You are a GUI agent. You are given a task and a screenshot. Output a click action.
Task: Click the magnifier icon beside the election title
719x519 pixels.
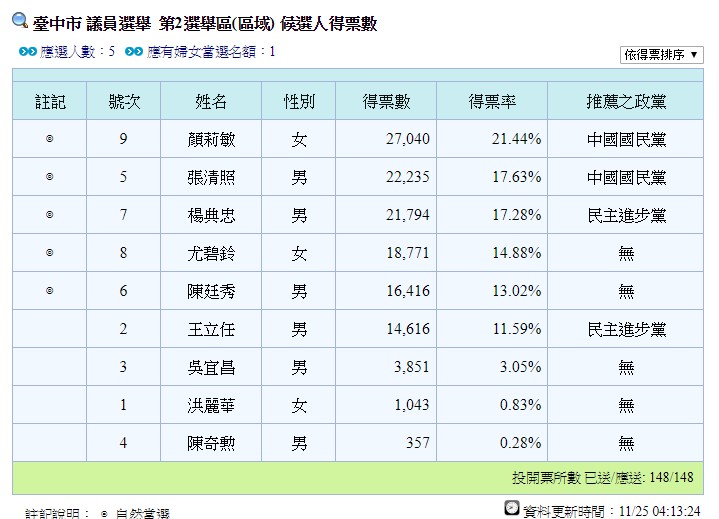point(20,23)
